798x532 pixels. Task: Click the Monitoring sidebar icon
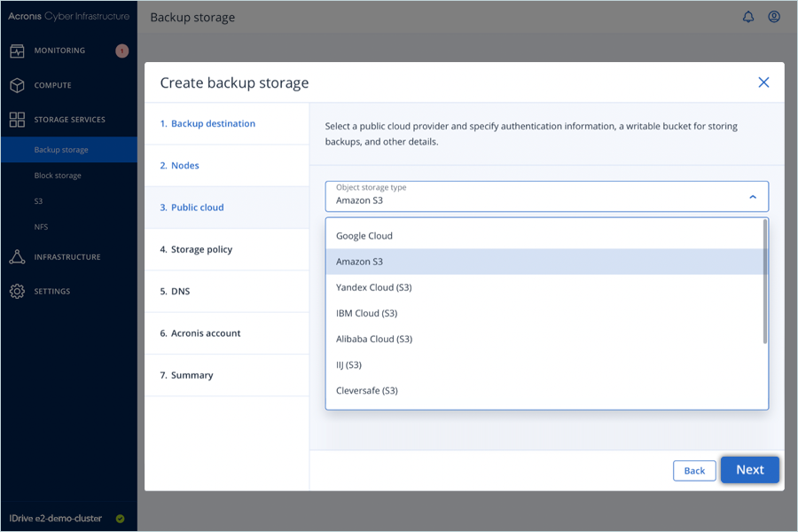(17, 51)
